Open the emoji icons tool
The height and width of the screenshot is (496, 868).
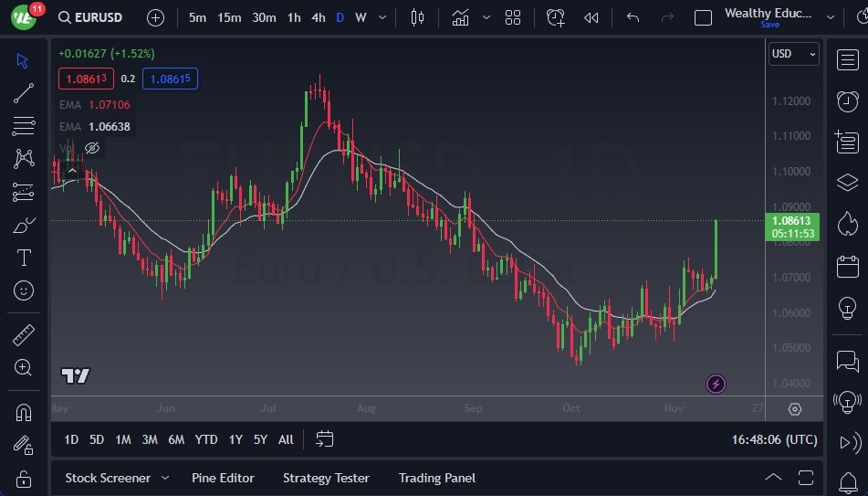24,290
